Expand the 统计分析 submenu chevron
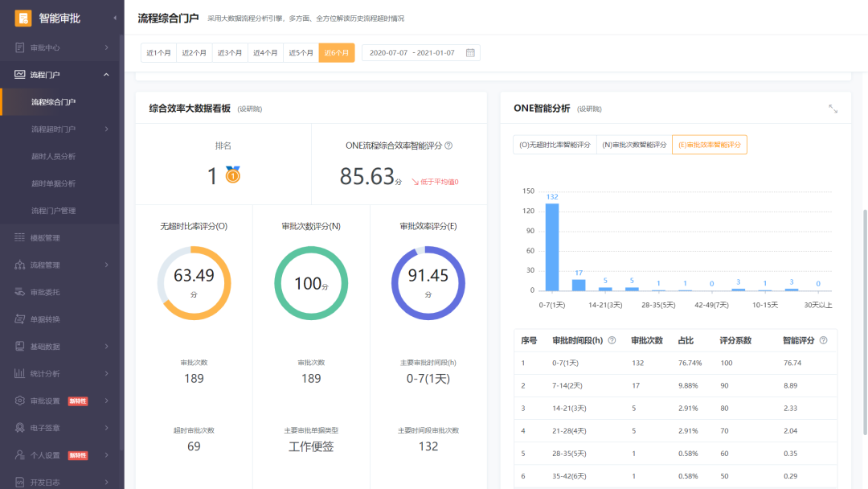The width and height of the screenshot is (868, 489). click(106, 373)
